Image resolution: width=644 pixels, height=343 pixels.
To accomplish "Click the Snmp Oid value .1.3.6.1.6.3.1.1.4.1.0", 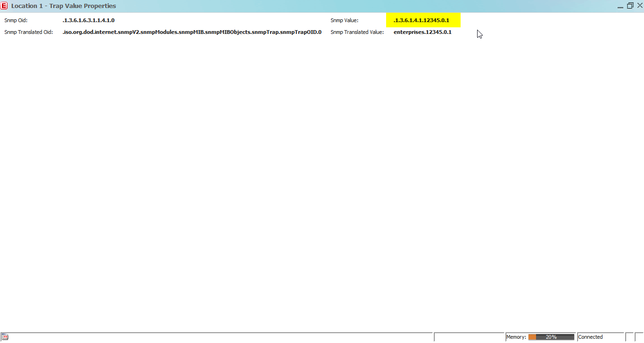I will [x=89, y=20].
